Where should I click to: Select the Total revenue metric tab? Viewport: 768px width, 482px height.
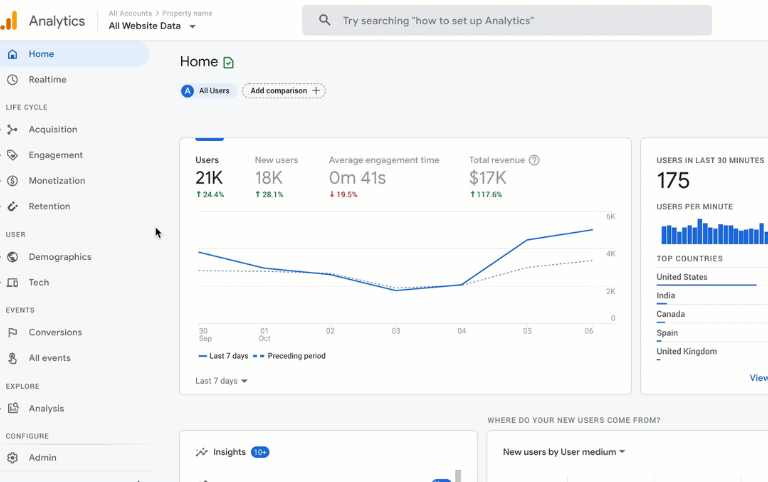[504, 176]
